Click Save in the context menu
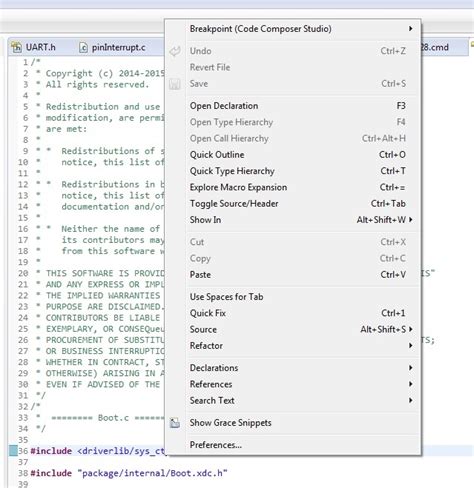The height and width of the screenshot is (488, 474). (x=293, y=84)
